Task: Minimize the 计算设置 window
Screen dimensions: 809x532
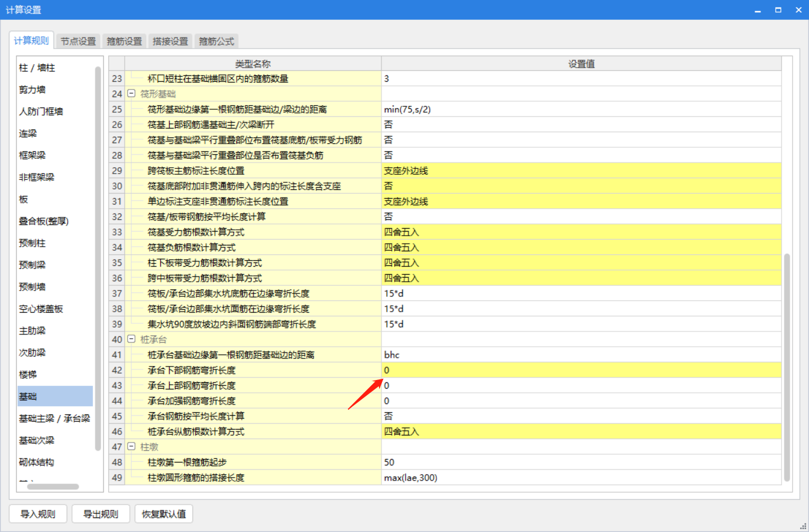Action: [x=758, y=10]
